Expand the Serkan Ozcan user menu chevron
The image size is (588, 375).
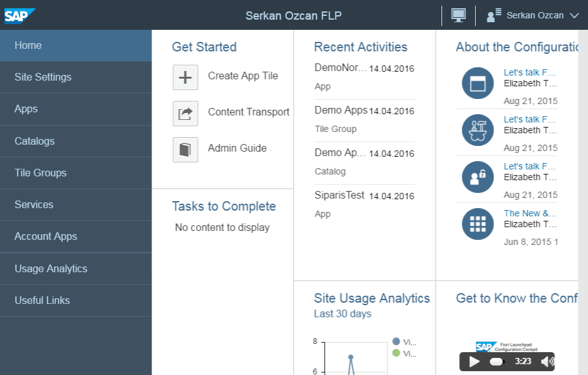click(x=574, y=16)
